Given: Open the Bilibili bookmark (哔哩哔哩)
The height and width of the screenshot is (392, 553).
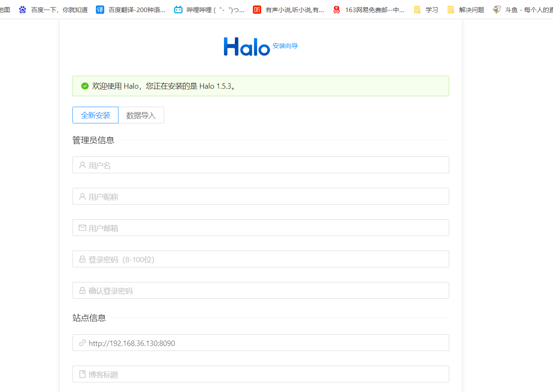Looking at the screenshot, I should (x=209, y=10).
